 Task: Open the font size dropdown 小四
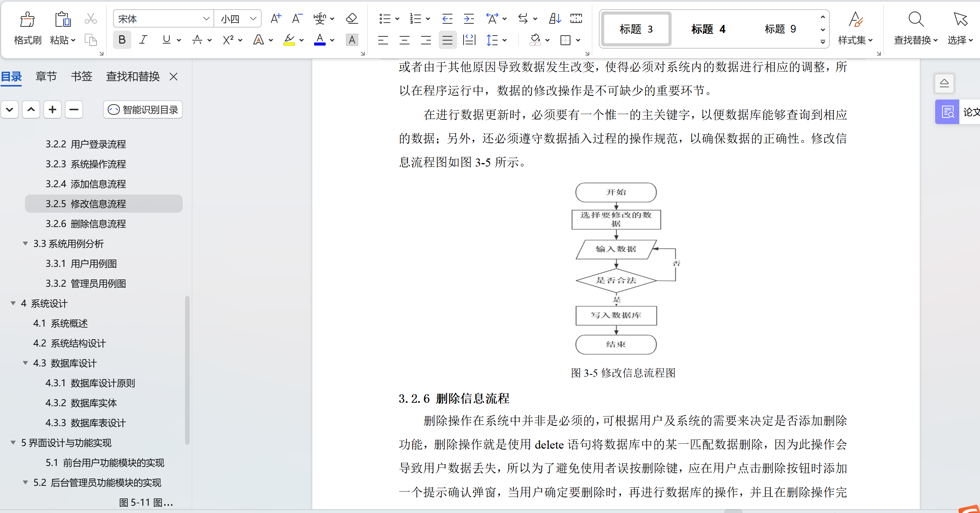[x=253, y=18]
